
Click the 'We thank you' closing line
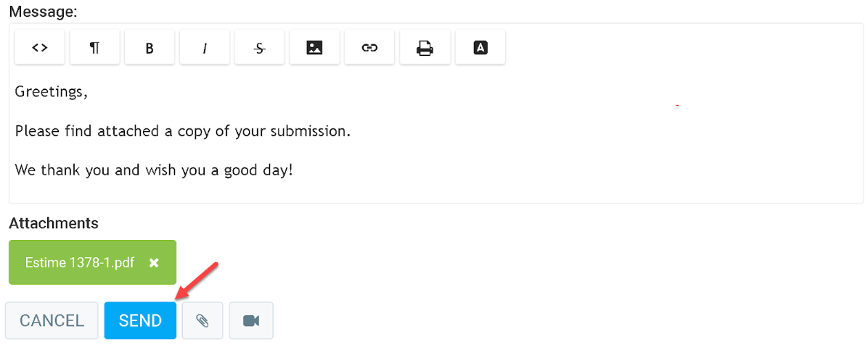click(153, 170)
